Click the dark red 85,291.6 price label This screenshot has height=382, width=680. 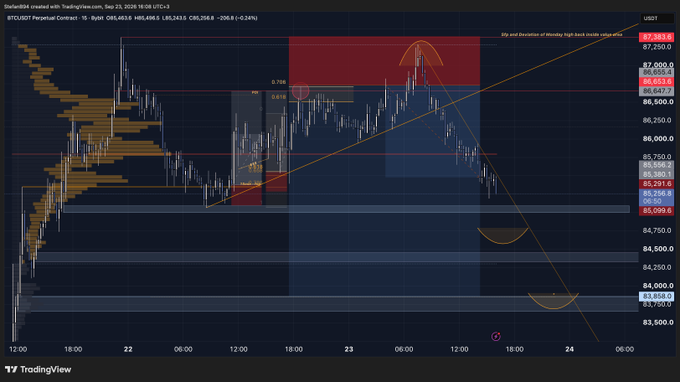[657, 184]
